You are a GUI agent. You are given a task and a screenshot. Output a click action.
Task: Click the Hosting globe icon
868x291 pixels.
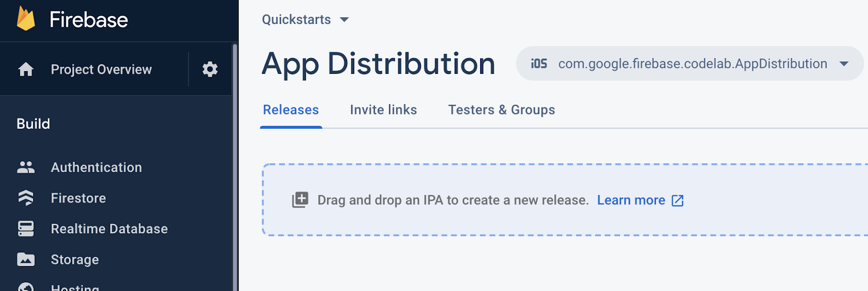[x=25, y=287]
